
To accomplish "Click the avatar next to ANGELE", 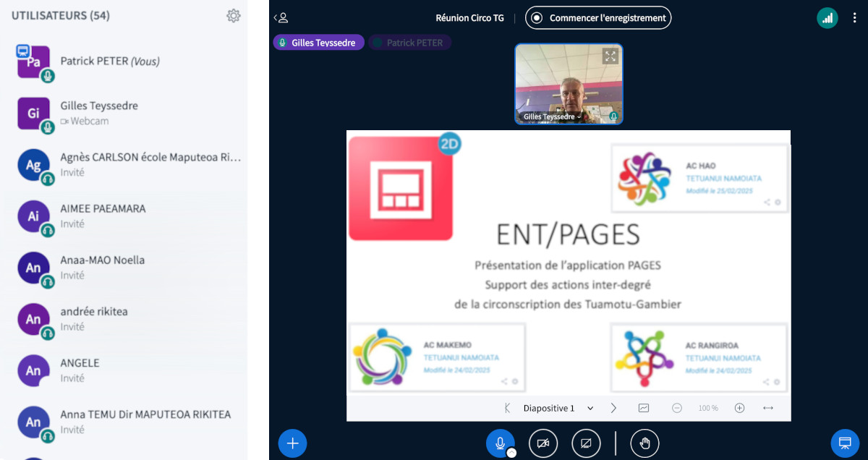I will click(x=34, y=370).
